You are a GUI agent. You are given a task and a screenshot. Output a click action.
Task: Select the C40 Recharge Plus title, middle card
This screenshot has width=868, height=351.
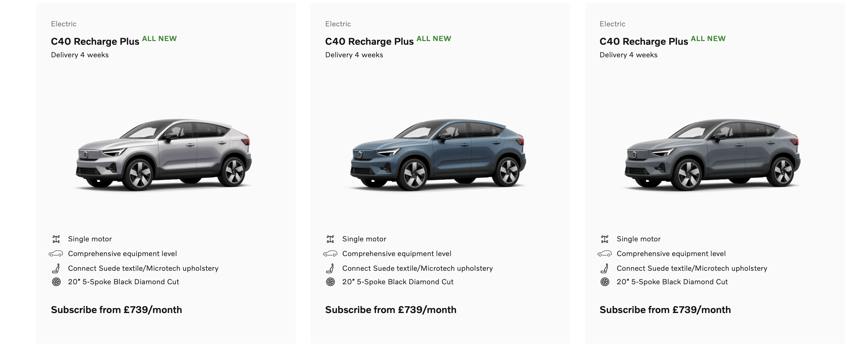coord(369,41)
